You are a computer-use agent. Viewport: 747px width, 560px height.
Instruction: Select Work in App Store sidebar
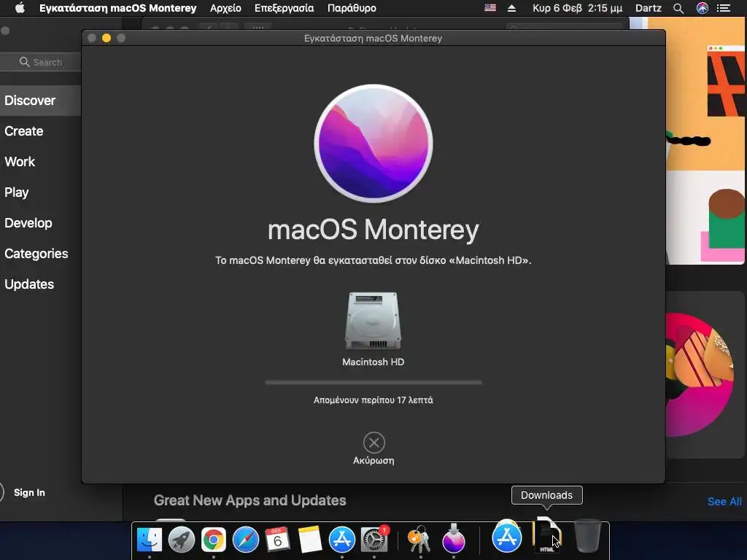20,161
